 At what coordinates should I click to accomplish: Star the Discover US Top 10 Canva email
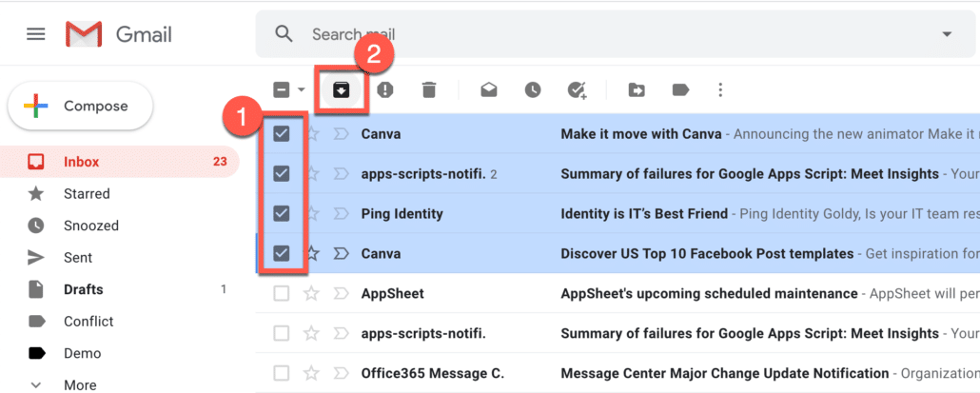point(312,254)
